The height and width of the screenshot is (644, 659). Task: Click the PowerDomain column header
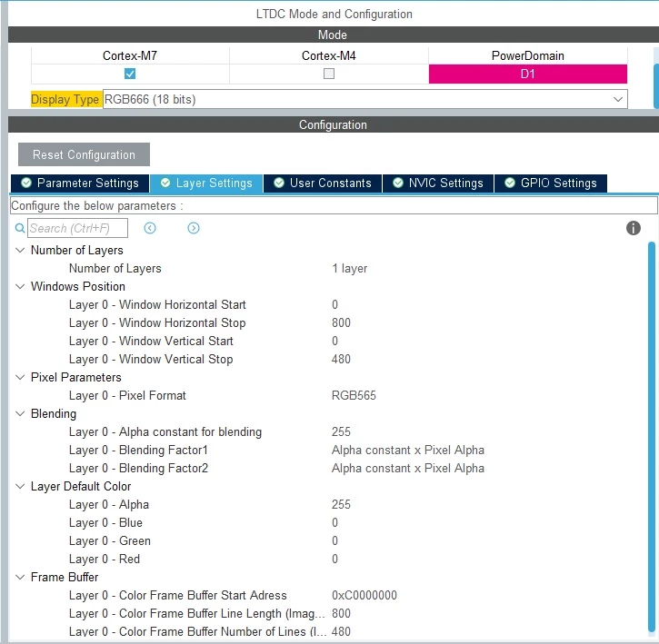tap(528, 55)
